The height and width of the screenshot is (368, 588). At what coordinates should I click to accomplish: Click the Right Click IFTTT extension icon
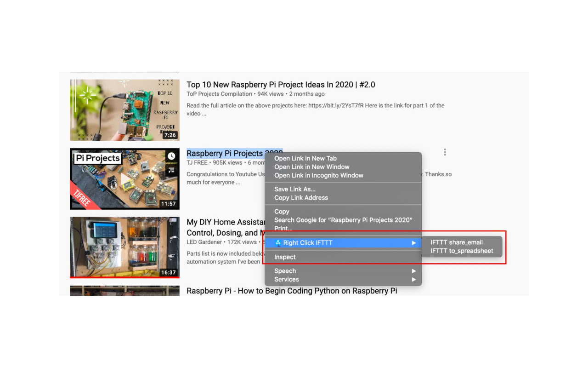278,243
